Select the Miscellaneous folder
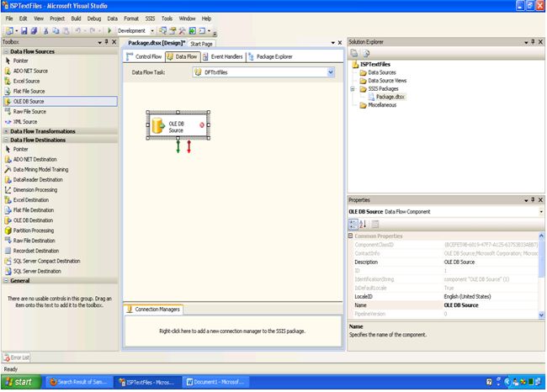The height and width of the screenshot is (392, 547). (378, 105)
